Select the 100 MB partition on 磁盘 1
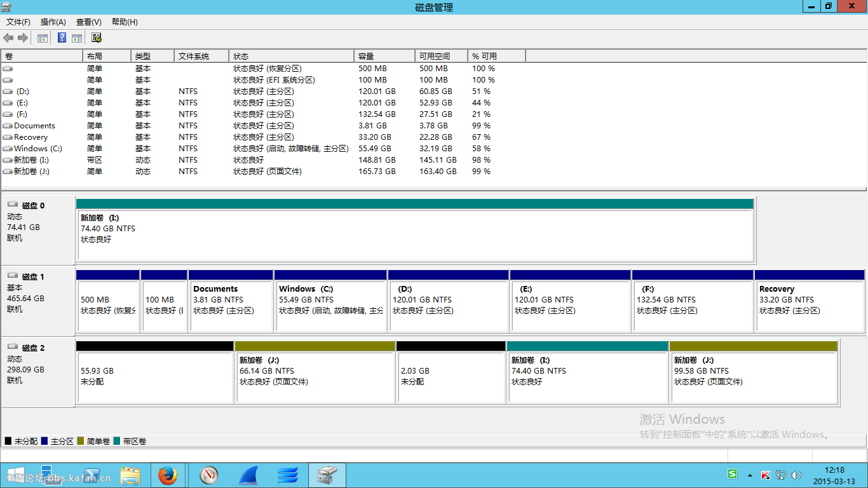Image resolution: width=868 pixels, height=488 pixels. [x=164, y=301]
